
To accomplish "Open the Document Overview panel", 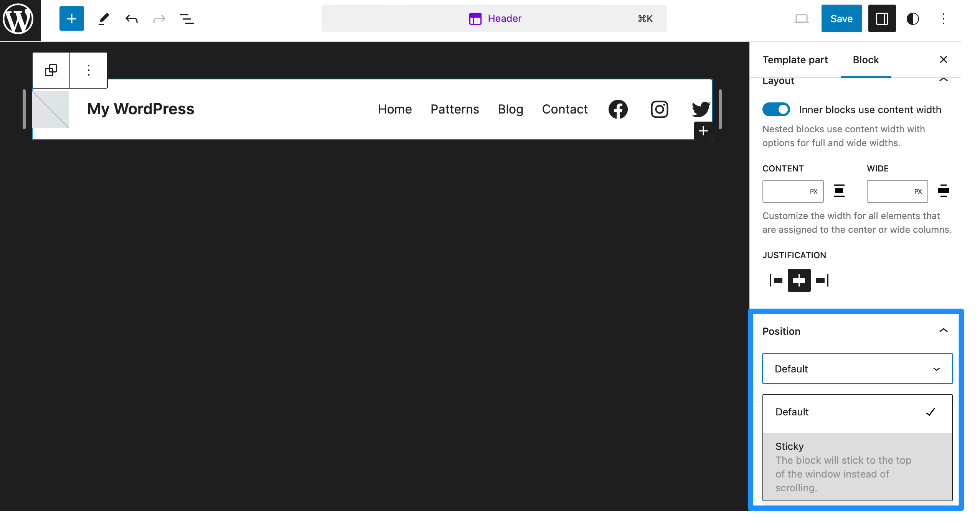I will (187, 18).
